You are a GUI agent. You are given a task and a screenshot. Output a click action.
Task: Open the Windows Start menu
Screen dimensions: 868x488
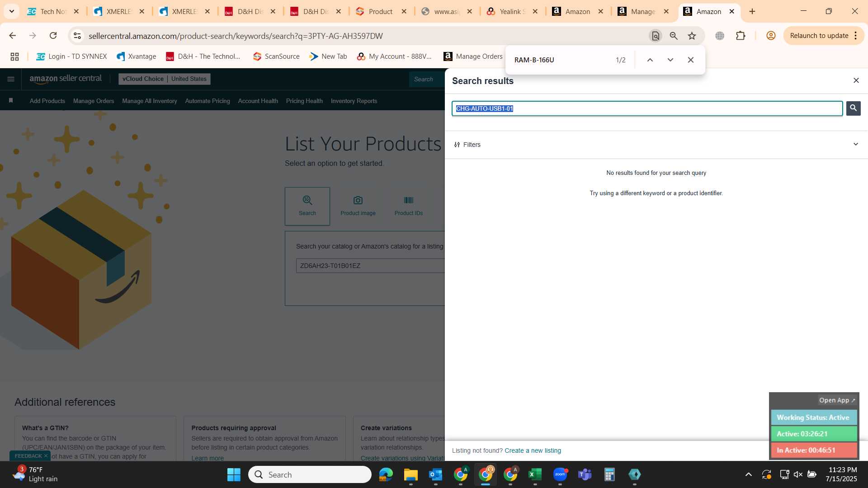tap(234, 474)
